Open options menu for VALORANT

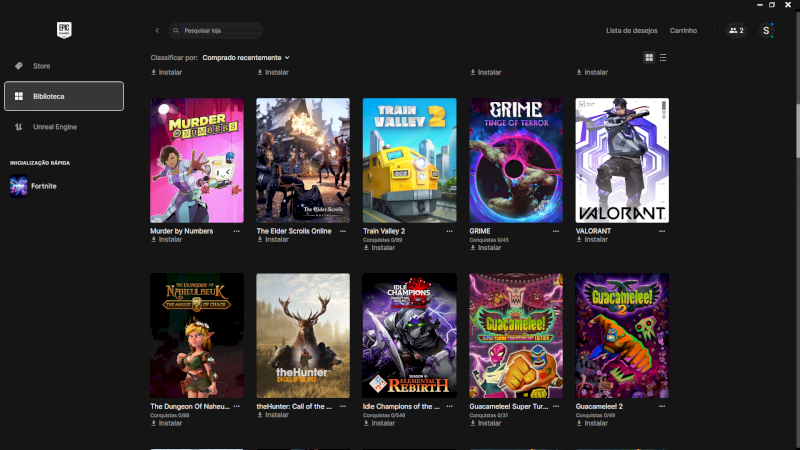662,231
